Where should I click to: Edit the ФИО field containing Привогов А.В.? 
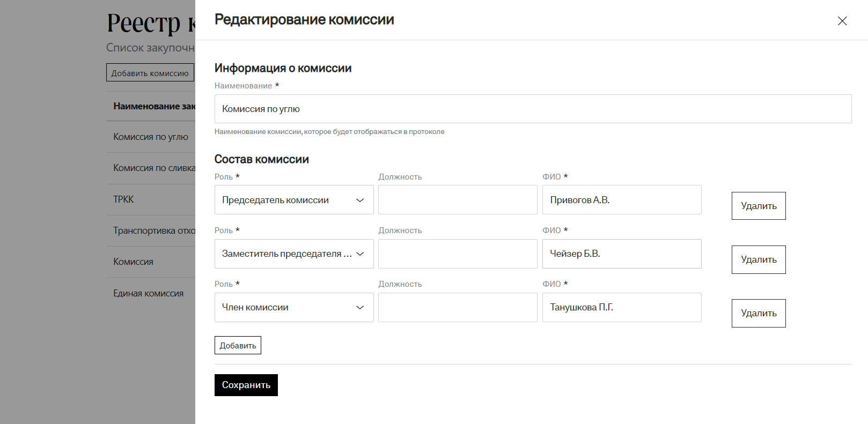(621, 200)
